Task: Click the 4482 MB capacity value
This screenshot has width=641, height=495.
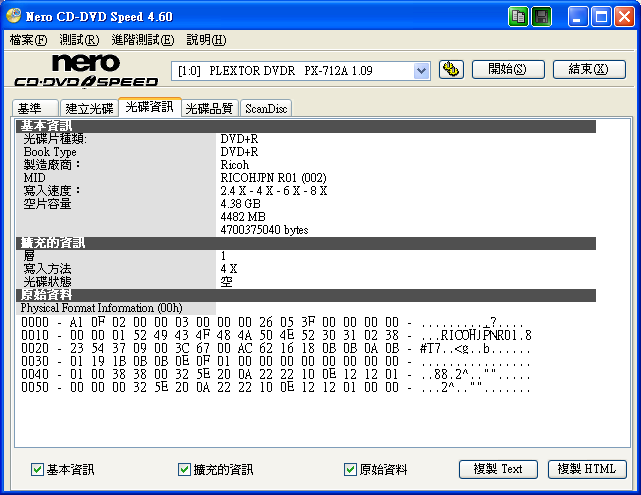Action: click(x=243, y=217)
